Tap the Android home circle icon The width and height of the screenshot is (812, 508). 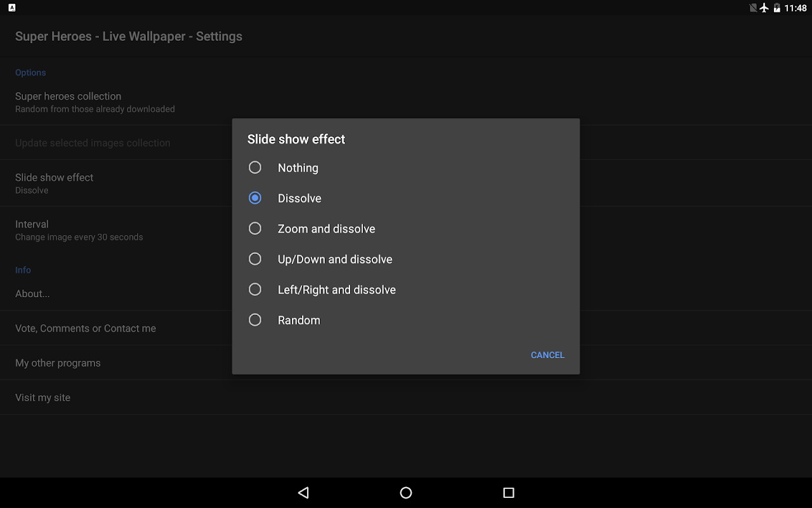click(406, 493)
